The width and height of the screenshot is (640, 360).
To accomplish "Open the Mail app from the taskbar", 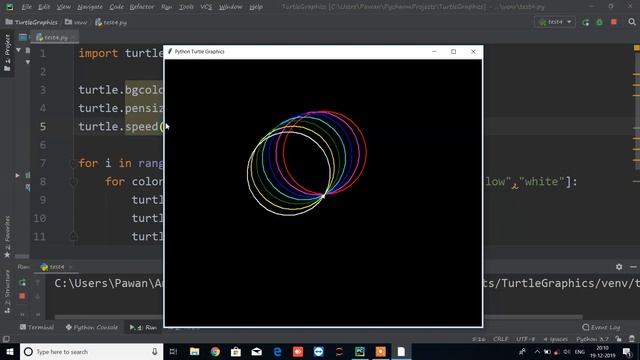I will tap(257, 351).
